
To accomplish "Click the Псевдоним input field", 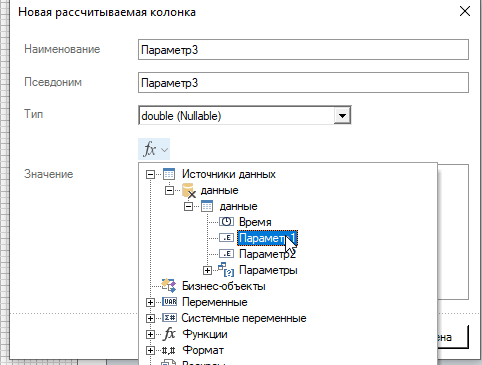I will 303,82.
